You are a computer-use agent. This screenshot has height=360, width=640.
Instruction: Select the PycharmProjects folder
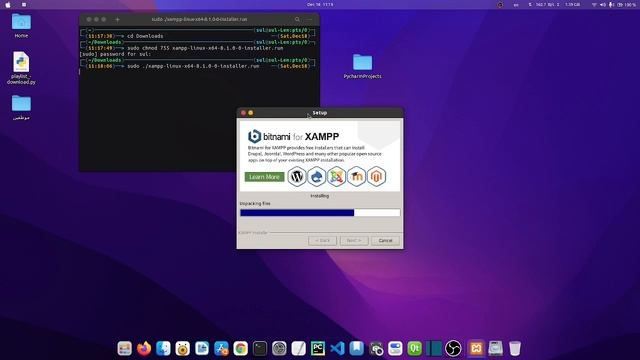(x=362, y=66)
